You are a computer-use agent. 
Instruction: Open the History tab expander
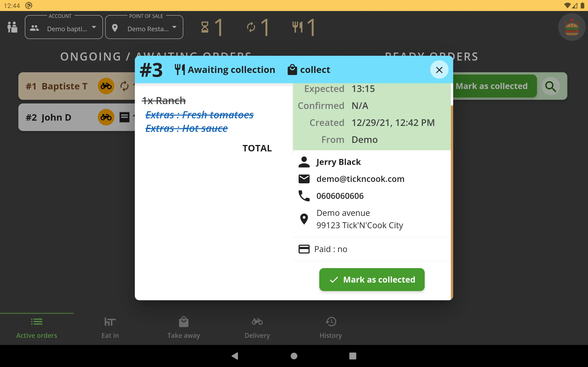pyautogui.click(x=331, y=328)
